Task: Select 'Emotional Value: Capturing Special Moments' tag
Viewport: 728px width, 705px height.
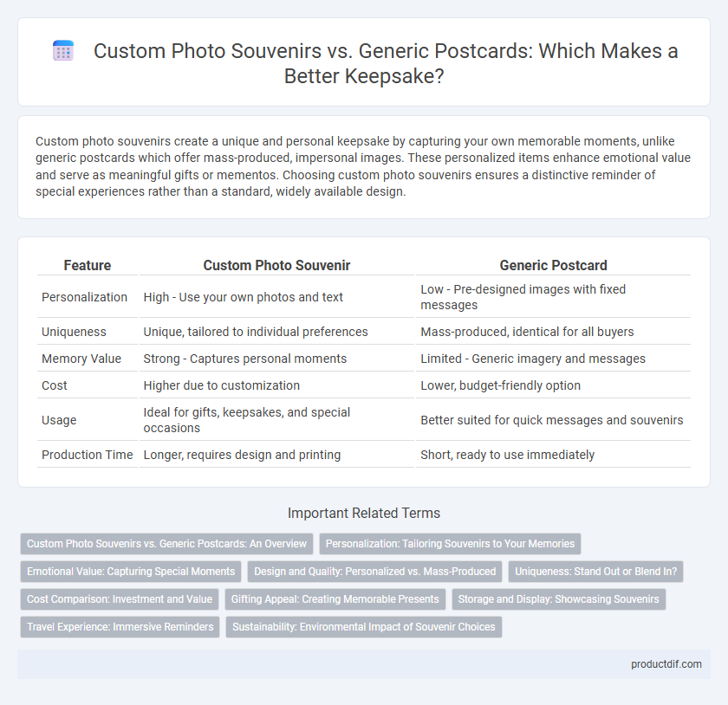Action: (x=131, y=572)
